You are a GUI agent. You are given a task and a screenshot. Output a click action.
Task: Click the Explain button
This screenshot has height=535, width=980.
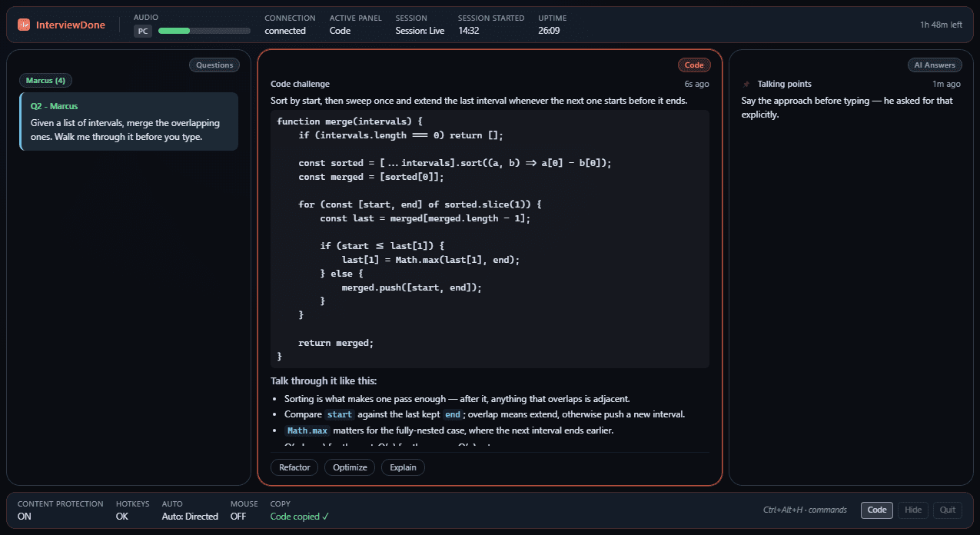(x=403, y=467)
